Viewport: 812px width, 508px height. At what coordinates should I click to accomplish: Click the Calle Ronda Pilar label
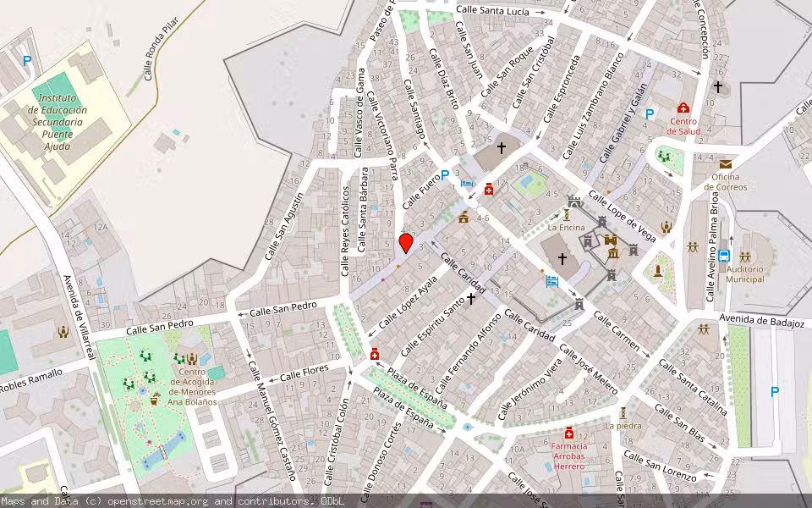click(x=161, y=49)
